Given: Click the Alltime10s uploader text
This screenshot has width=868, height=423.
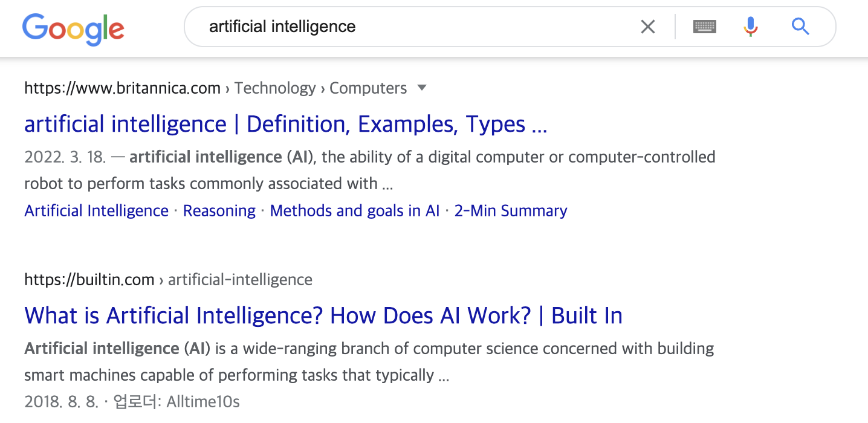Looking at the screenshot, I should point(203,402).
